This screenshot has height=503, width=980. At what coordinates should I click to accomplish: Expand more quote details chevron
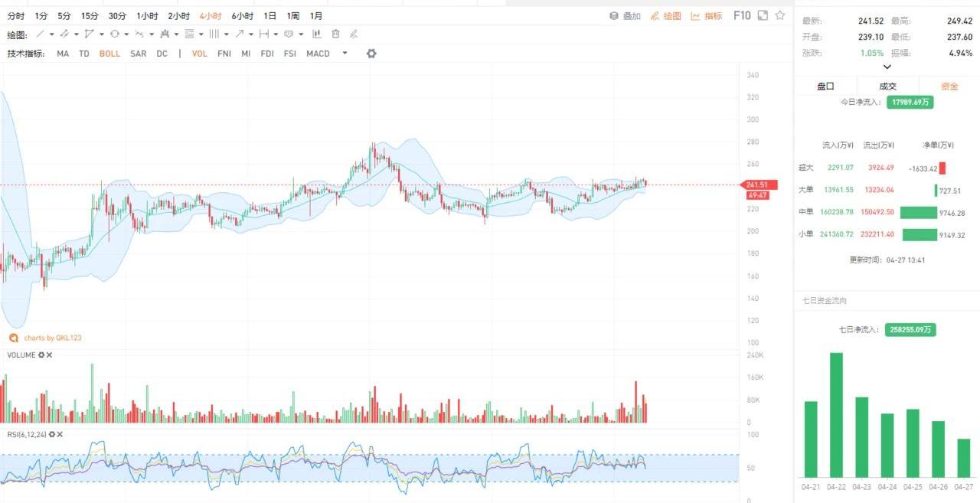click(887, 67)
